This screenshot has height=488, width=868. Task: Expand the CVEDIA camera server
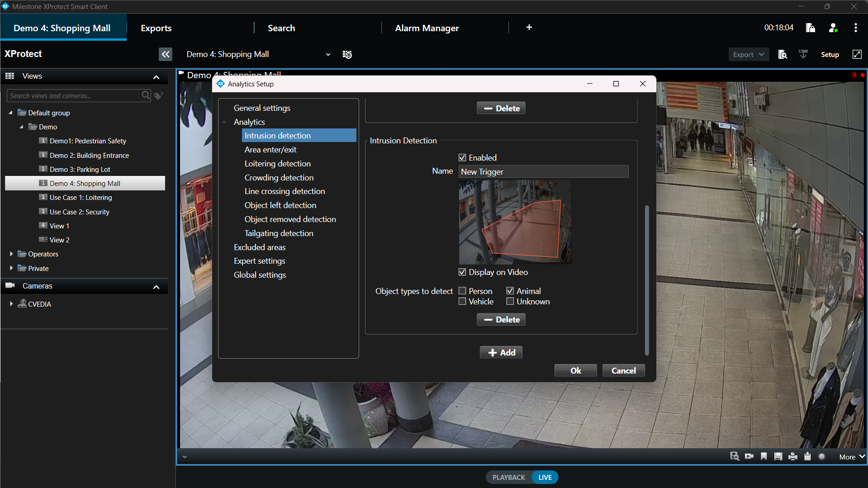[x=11, y=304]
